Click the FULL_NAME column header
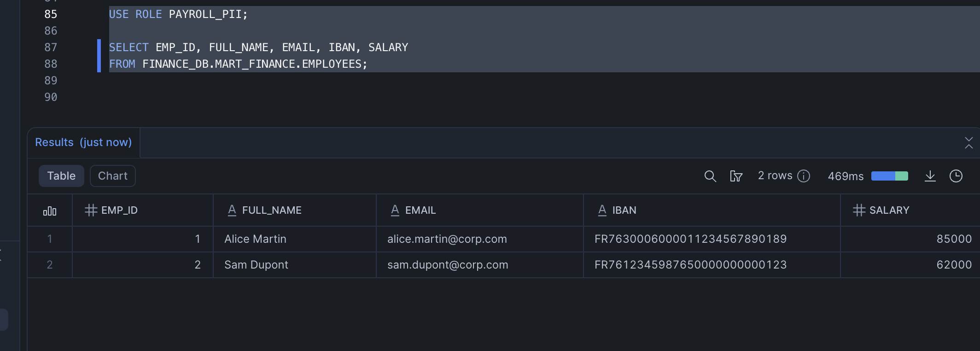This screenshot has height=351, width=980. (x=271, y=211)
